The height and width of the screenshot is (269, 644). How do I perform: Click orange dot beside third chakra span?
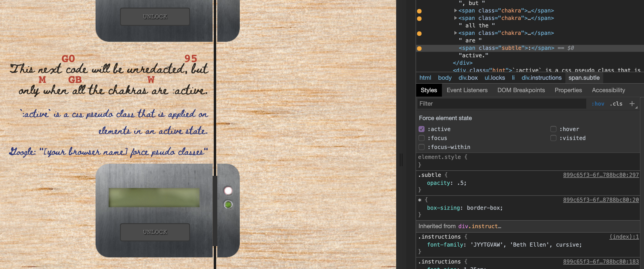(419, 34)
